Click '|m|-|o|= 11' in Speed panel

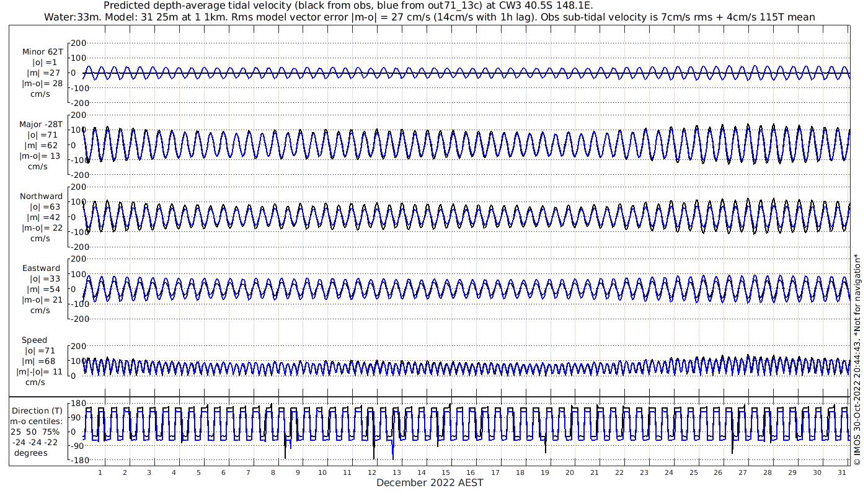click(40, 372)
